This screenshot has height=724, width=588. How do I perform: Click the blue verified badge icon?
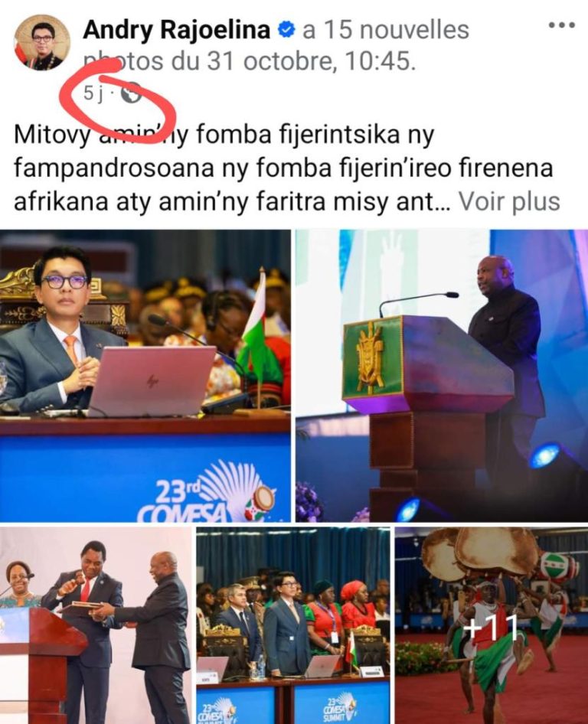[x=286, y=31]
